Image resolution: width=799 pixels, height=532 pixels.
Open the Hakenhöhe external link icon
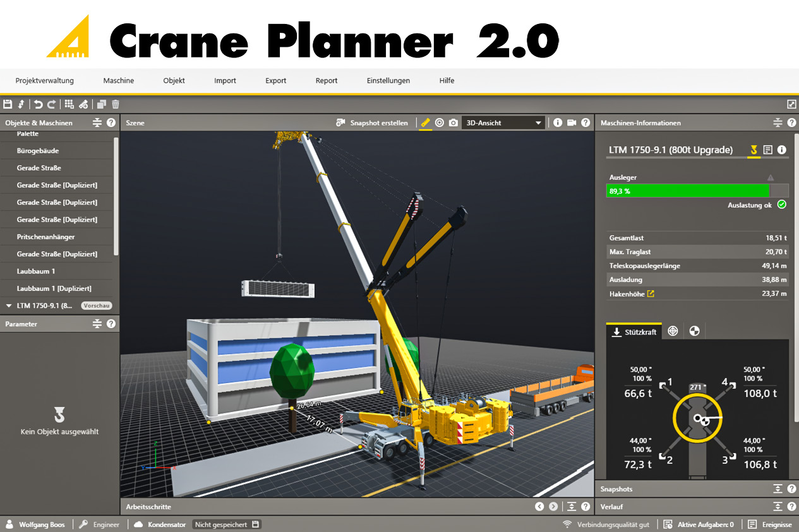[x=651, y=293]
